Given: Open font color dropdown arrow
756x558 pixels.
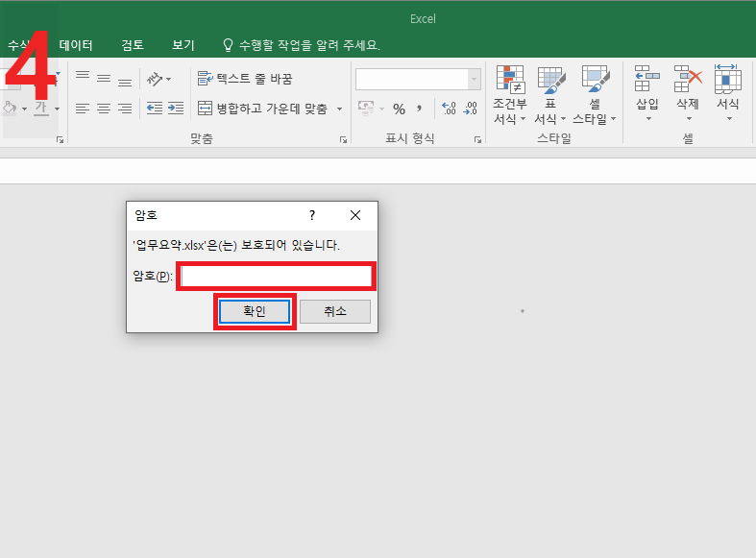Looking at the screenshot, I should pyautogui.click(x=57, y=109).
